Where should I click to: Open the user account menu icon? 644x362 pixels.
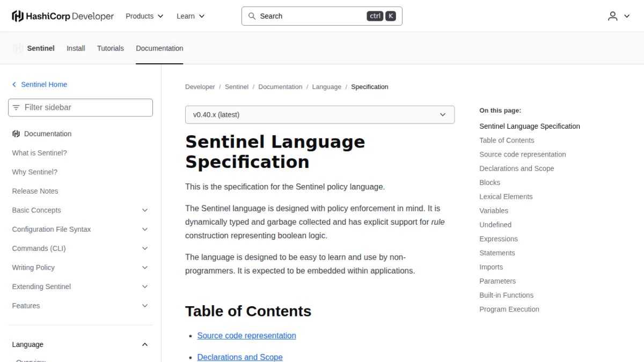pyautogui.click(x=613, y=16)
